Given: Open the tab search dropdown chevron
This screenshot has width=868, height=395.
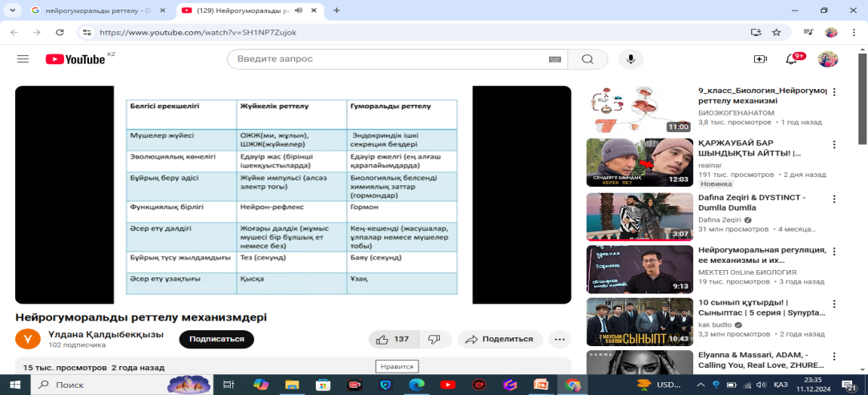Looking at the screenshot, I should point(12,10).
